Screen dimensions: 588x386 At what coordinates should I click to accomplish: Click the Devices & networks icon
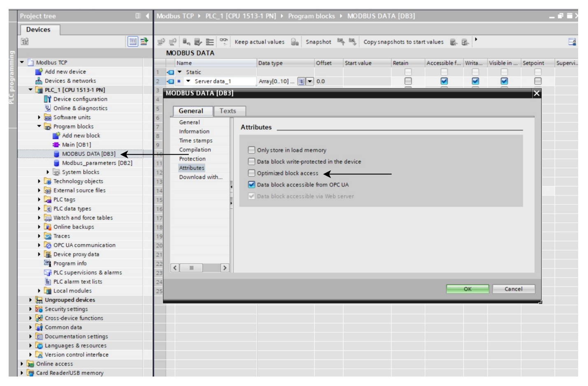tap(39, 81)
